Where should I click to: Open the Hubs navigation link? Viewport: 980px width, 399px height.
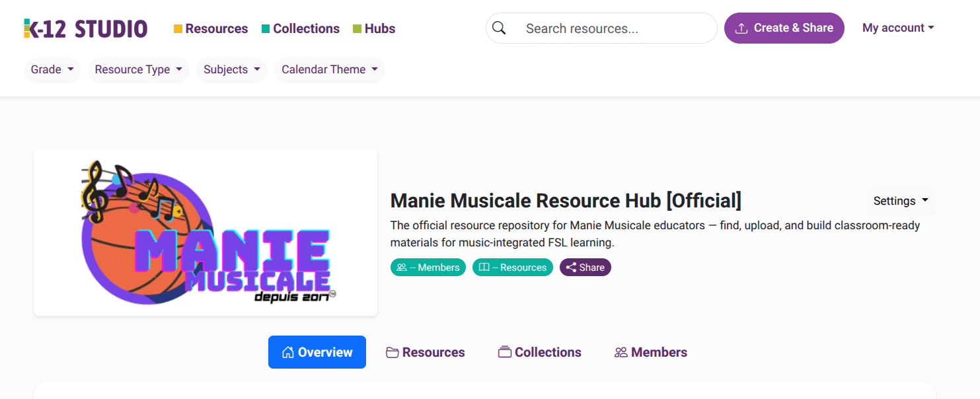tap(374, 28)
